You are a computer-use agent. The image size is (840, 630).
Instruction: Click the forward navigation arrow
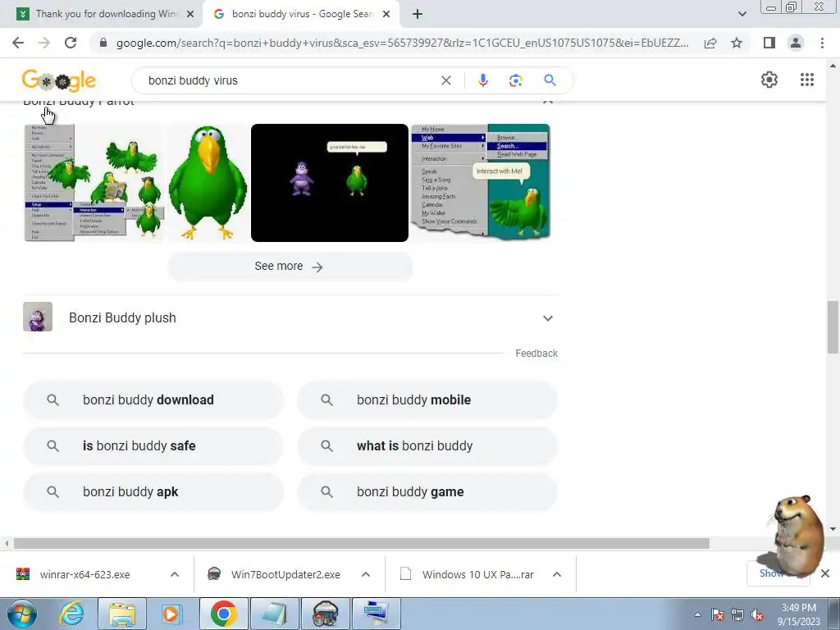tap(44, 43)
